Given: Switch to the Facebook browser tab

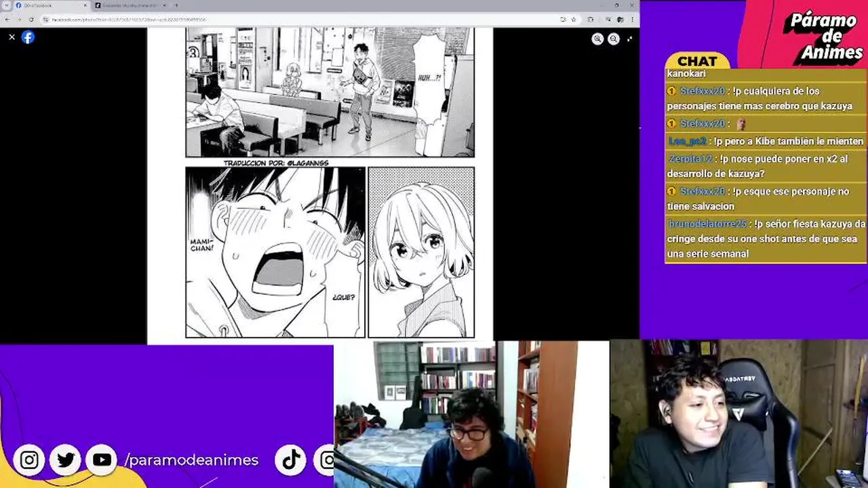Looking at the screenshot, I should click(52, 5).
